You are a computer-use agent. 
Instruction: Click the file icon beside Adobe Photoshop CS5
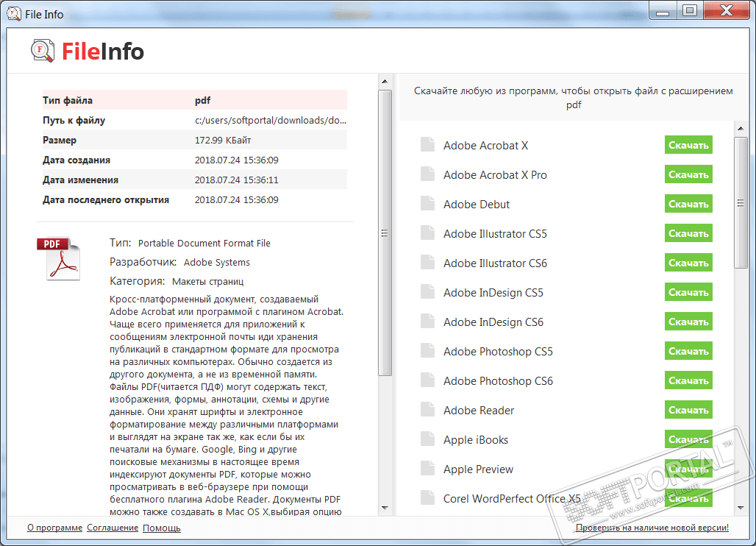[427, 351]
